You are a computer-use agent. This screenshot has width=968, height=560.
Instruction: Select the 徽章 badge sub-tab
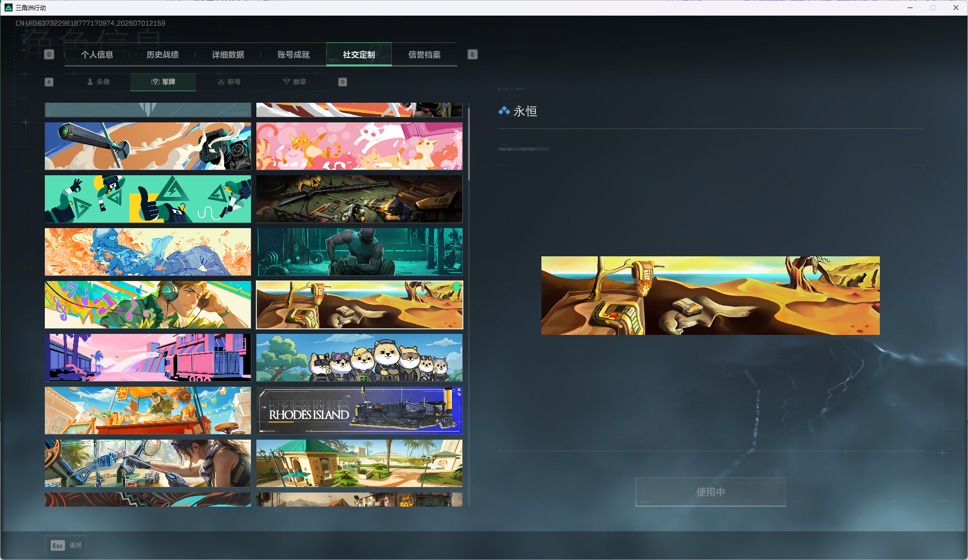(294, 82)
